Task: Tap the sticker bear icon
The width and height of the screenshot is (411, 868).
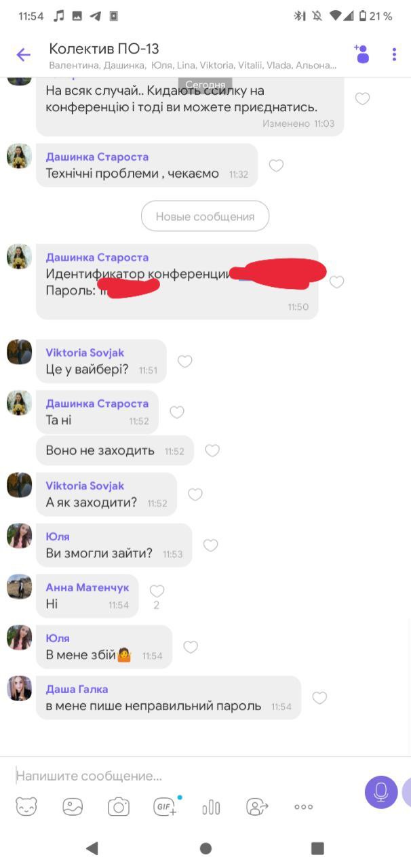Action: click(x=26, y=806)
